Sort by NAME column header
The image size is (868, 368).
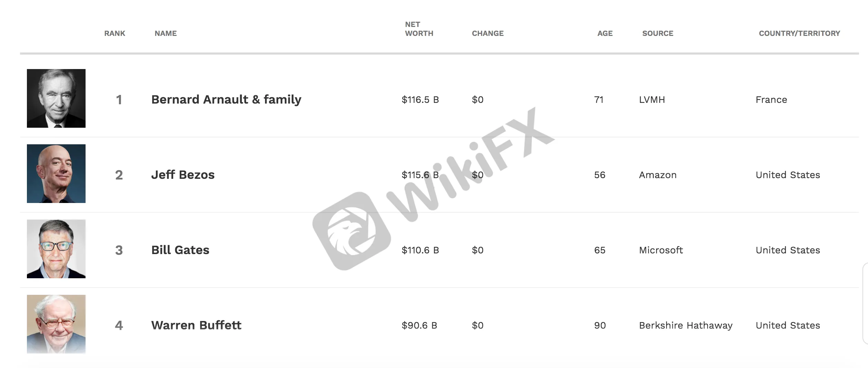(166, 33)
